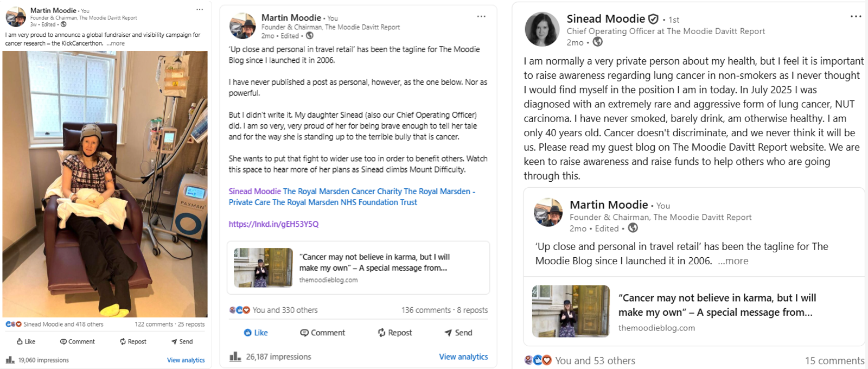This screenshot has width=868, height=369.
Task: Open themoodieblog.com article card in middle post
Action: pyautogui.click(x=358, y=268)
